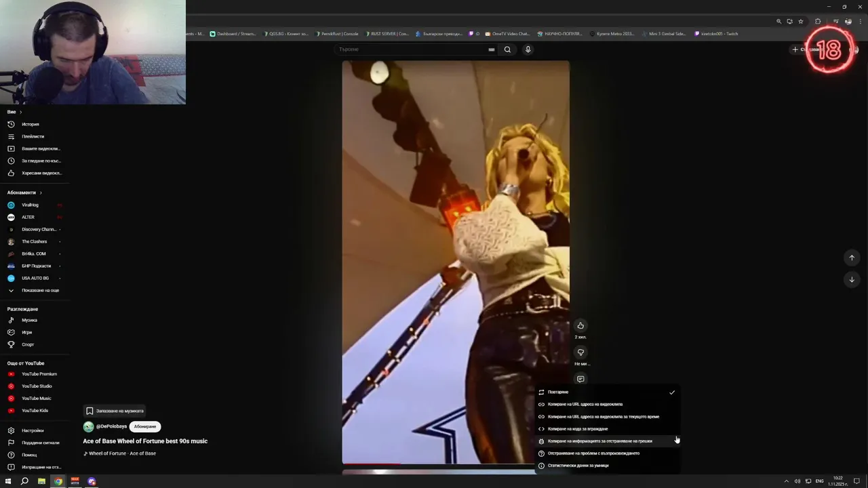
Task: Expand the Абонаменти section
Action: point(24,192)
